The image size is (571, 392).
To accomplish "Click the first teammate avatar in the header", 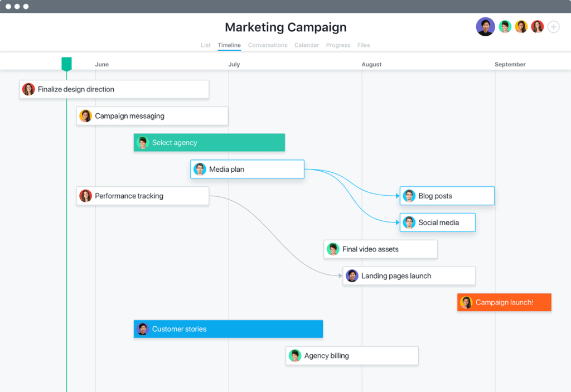I will [485, 26].
